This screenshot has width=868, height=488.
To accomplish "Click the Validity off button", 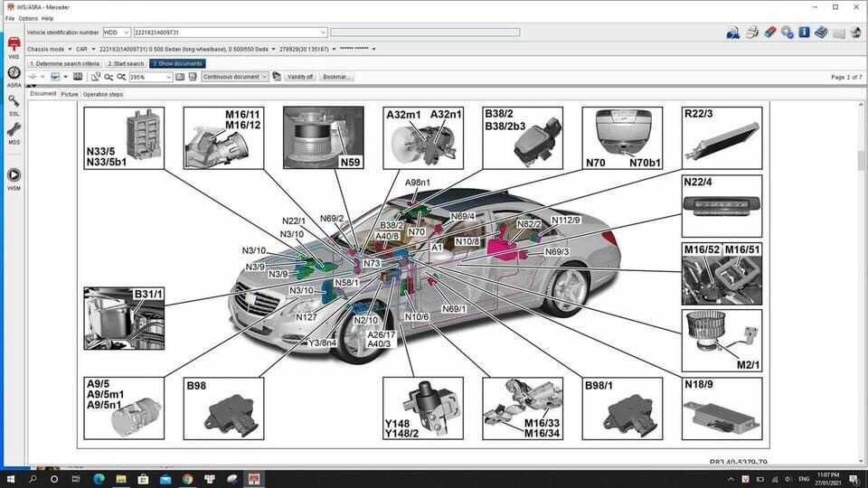I will coord(300,77).
